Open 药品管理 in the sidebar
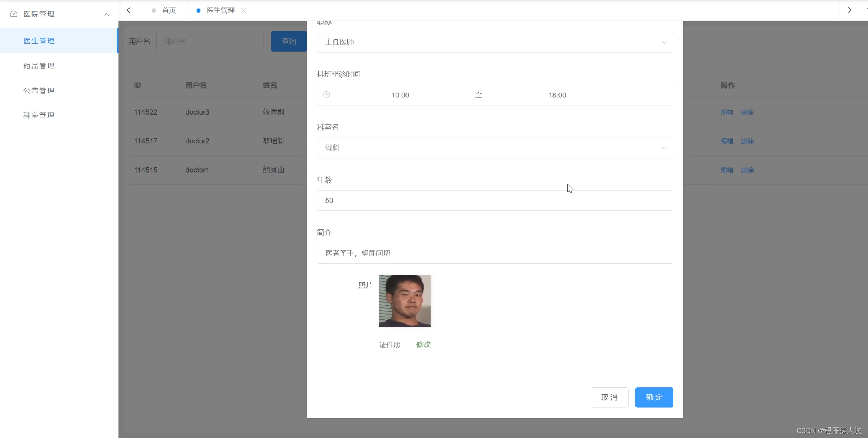The width and height of the screenshot is (868, 438). coord(39,66)
